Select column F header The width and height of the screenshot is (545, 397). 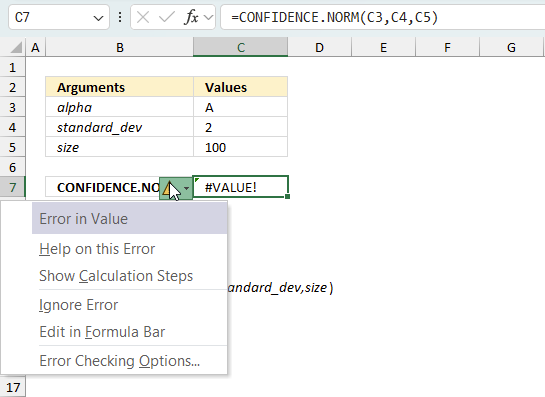point(447,48)
